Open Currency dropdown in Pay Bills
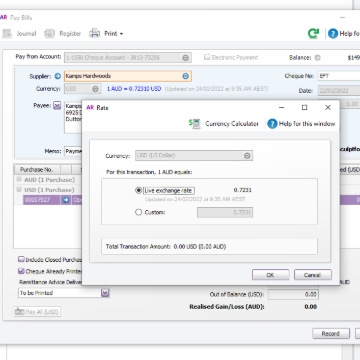 [x=95, y=89]
